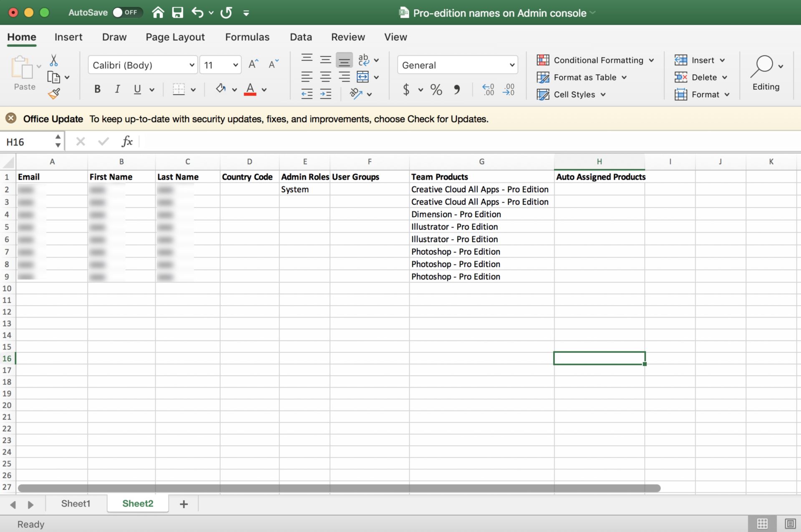Expand the Delete dropdown arrow
The image size is (801, 532).
tap(726, 77)
